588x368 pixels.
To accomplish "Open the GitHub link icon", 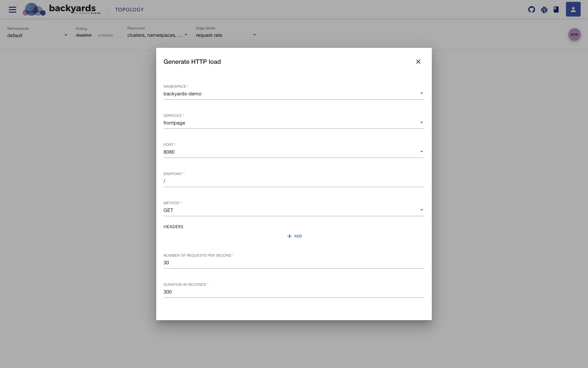I will click(x=531, y=10).
